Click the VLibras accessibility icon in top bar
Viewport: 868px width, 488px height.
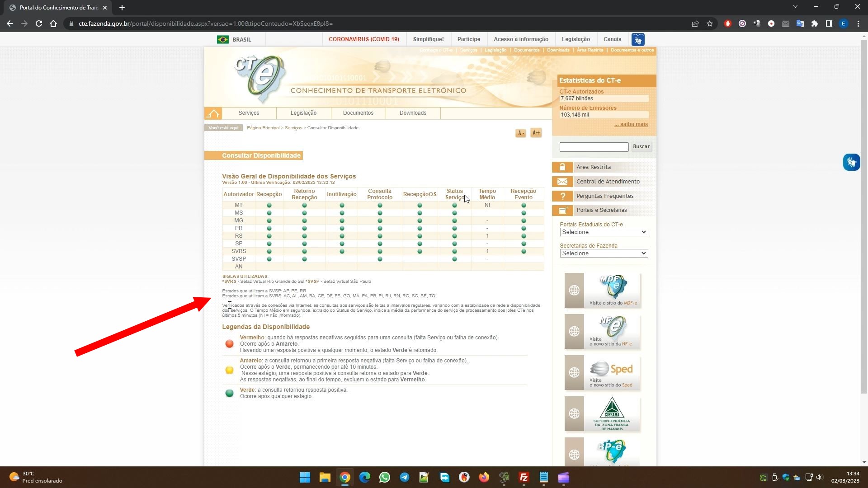[638, 39]
